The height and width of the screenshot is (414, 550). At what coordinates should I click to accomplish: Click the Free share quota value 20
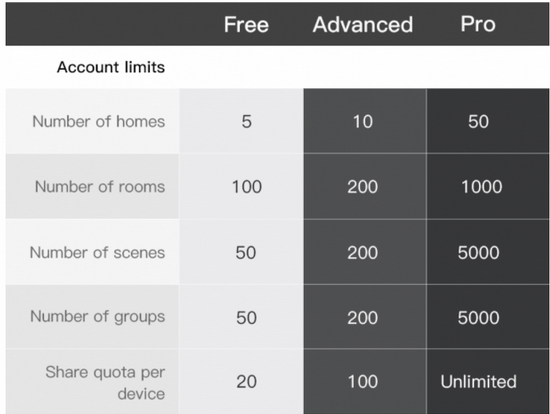point(247,381)
